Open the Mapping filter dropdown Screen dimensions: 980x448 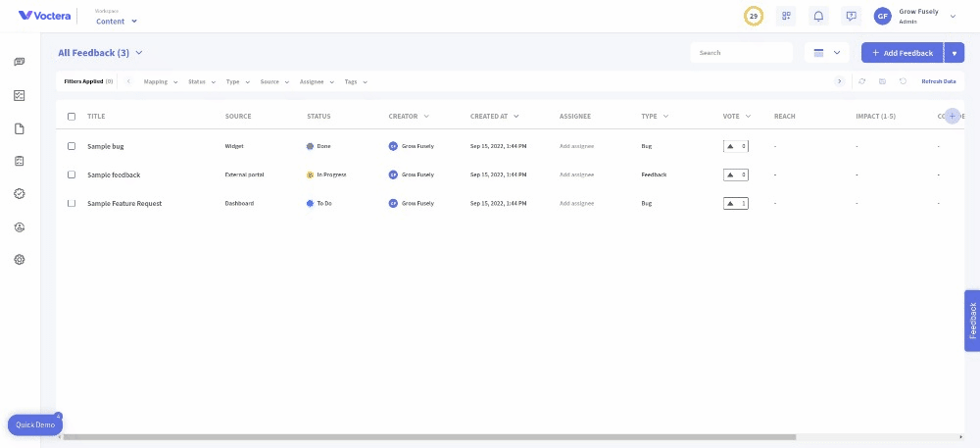pos(161,81)
